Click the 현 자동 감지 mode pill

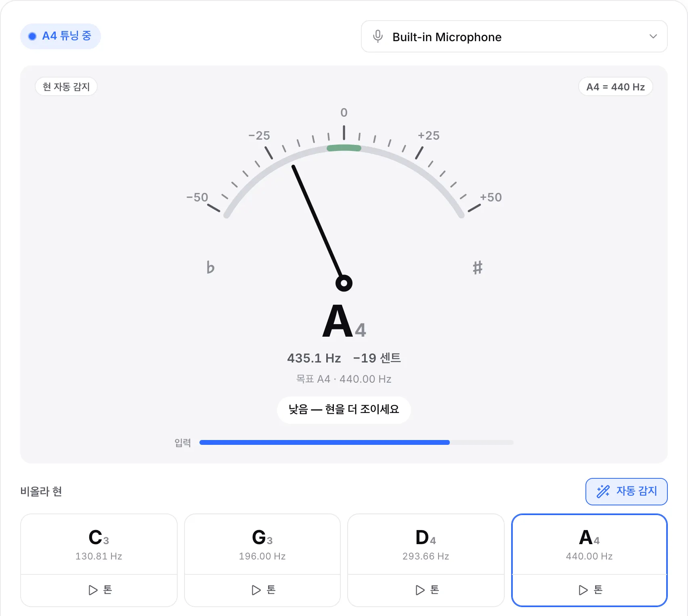pos(66,87)
